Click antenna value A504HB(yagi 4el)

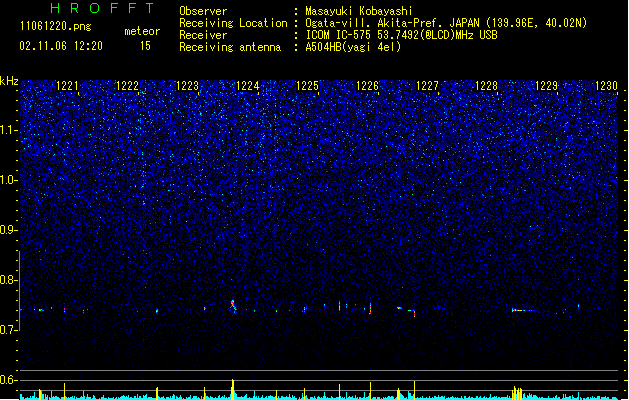pyautogui.click(x=353, y=47)
